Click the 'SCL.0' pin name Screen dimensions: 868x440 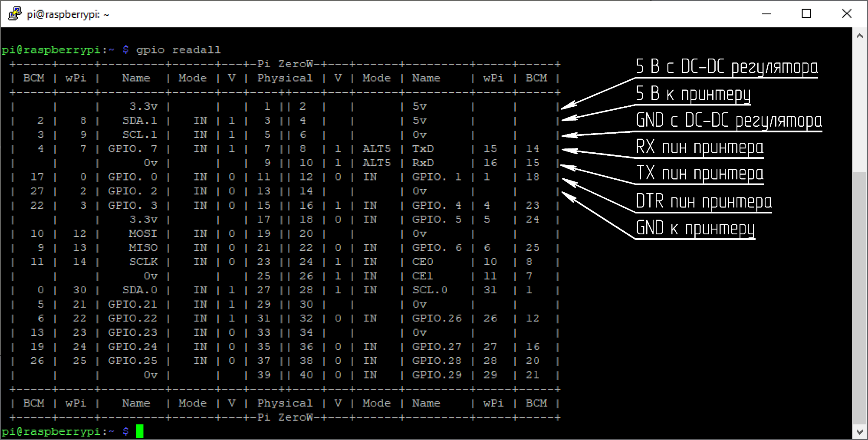(x=430, y=290)
